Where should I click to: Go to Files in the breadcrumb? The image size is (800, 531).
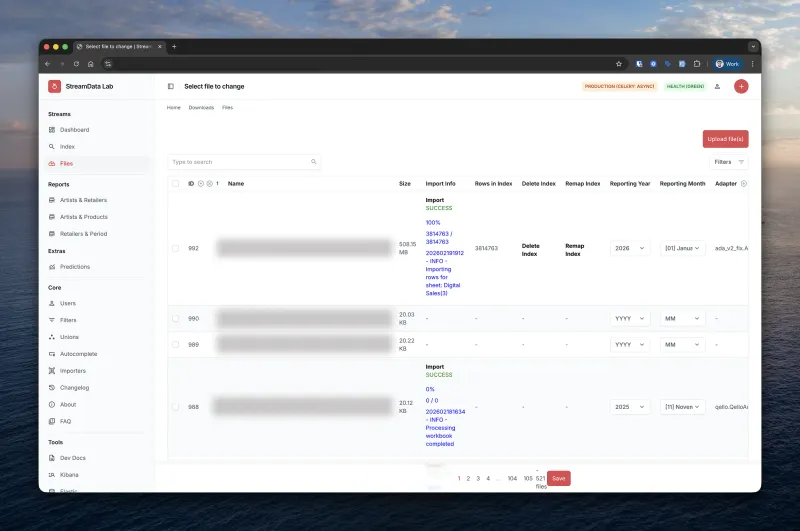click(228, 108)
